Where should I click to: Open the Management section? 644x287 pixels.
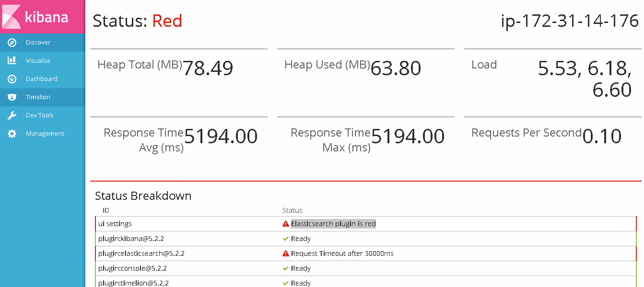45,134
